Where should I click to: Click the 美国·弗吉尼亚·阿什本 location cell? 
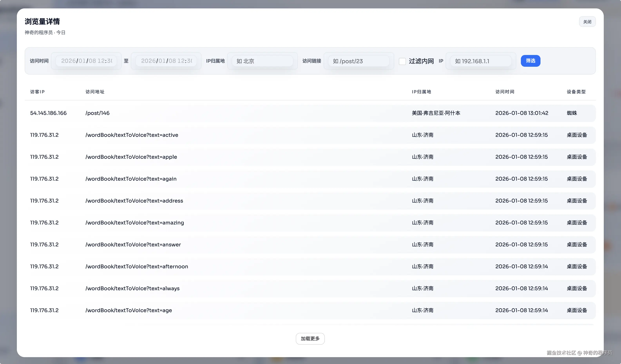coord(436,113)
